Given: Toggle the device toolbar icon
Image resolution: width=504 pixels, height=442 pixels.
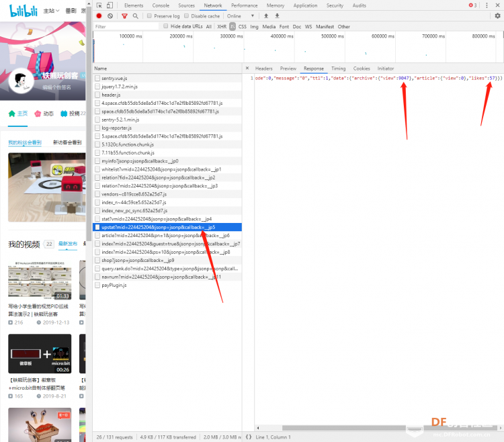Looking at the screenshot, I should coord(110,5).
